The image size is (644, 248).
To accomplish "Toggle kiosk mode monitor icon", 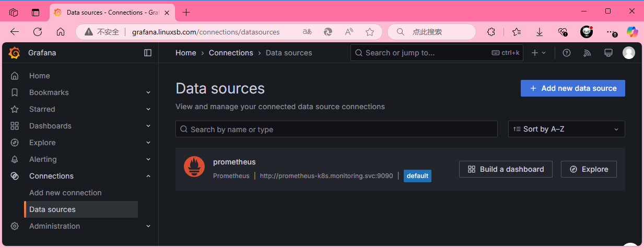I will (608, 53).
